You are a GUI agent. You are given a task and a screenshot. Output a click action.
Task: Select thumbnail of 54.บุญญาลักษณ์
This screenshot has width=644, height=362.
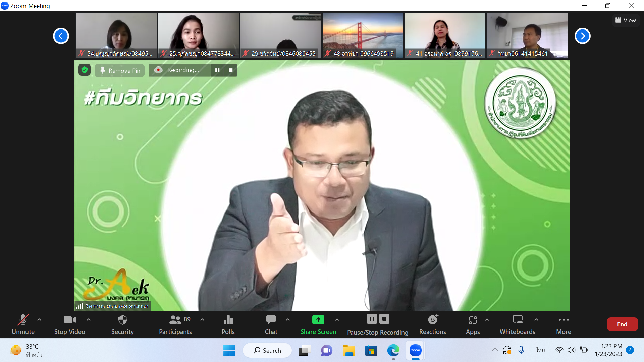pyautogui.click(x=116, y=36)
